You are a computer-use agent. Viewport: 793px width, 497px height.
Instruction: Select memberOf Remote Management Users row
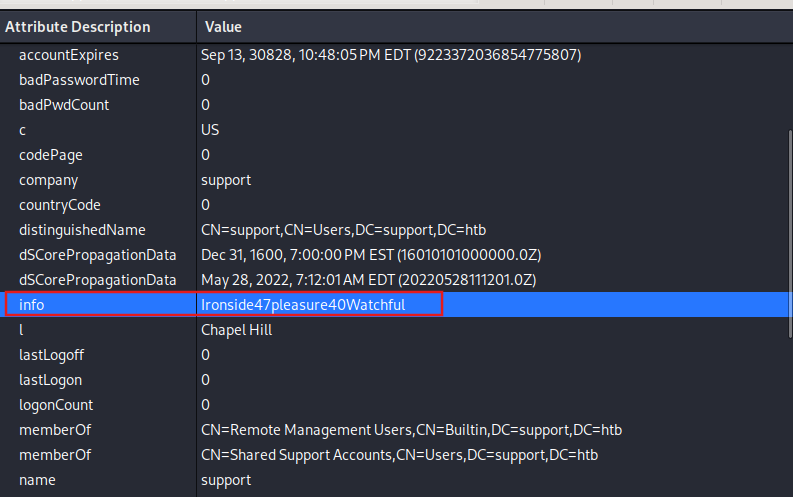pyautogui.click(x=394, y=430)
